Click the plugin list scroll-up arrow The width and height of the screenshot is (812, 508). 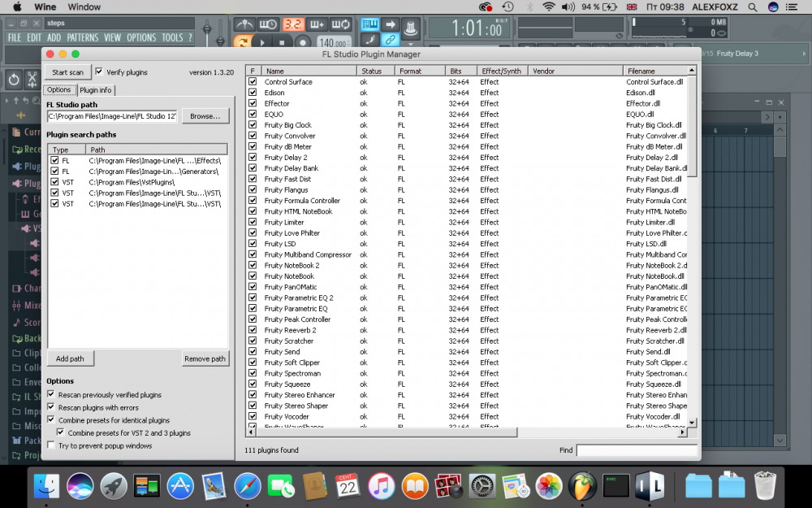click(691, 70)
